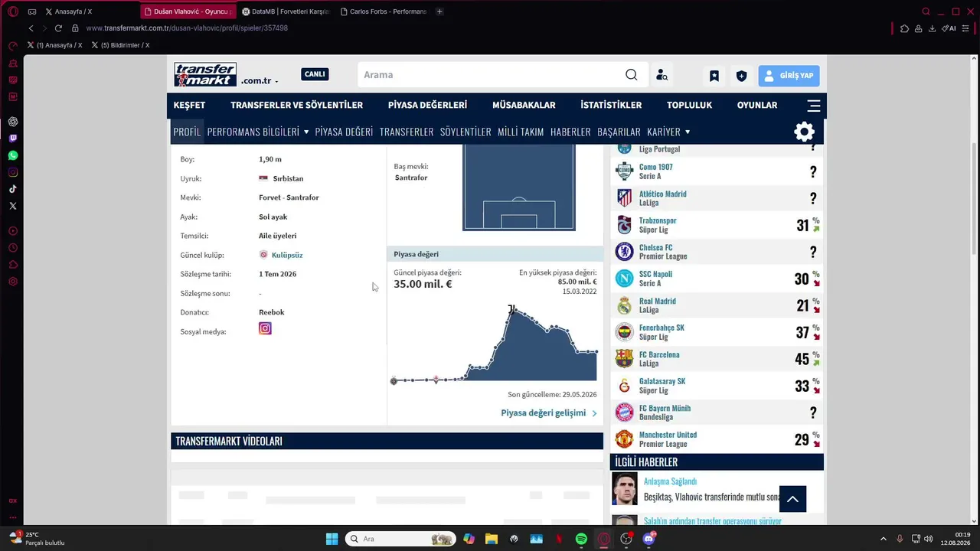The height and width of the screenshot is (551, 980).
Task: Open the (5) Bildirimler / X bookmark
Action: tap(120, 45)
